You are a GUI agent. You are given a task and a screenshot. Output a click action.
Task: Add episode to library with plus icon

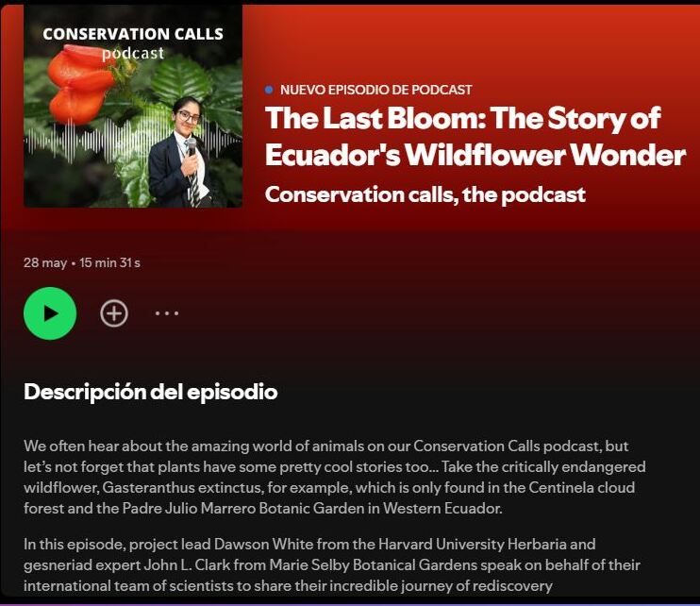point(114,313)
